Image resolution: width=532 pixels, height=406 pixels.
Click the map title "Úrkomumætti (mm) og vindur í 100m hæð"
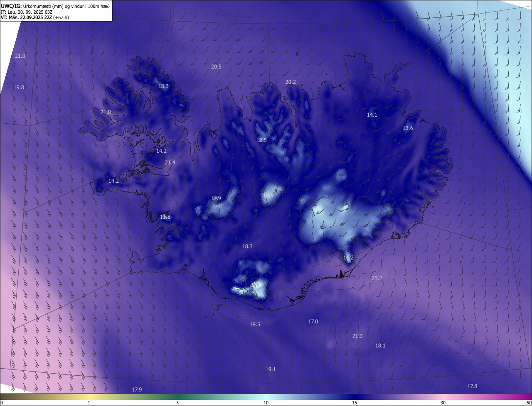pos(66,5)
